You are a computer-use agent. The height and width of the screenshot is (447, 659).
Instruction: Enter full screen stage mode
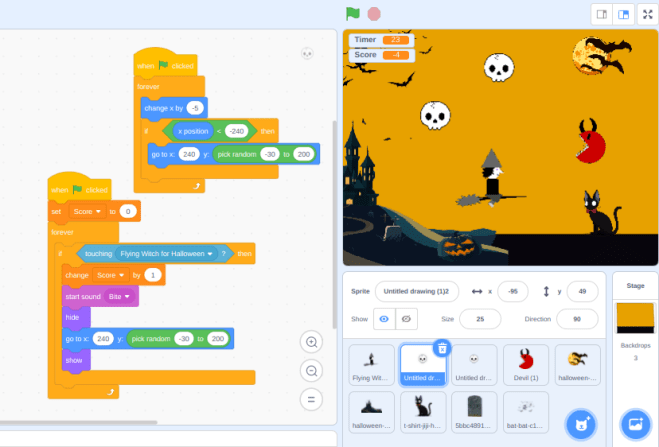tap(645, 14)
